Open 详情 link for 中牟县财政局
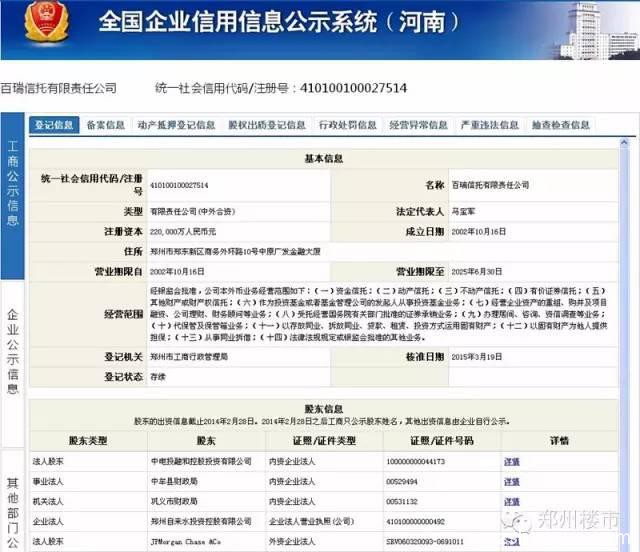The image size is (640, 552). pyautogui.click(x=511, y=482)
